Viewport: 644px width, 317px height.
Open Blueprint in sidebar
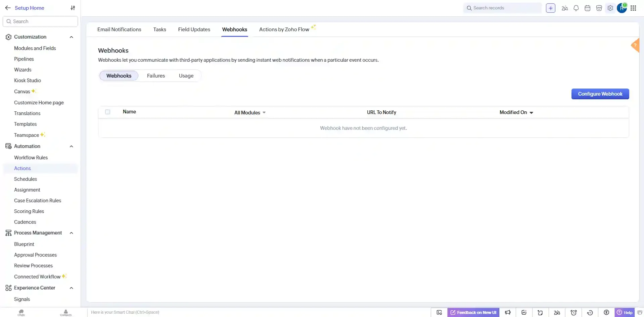(24, 244)
